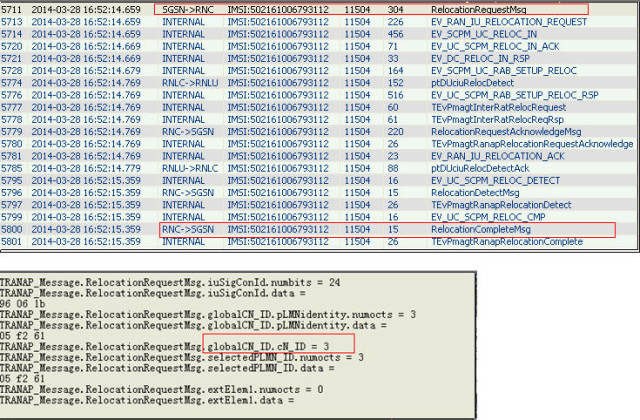The height and width of the screenshot is (420, 640).
Task: Select the RelocationCompleteMsg row 5800
Action: pyautogui.click(x=319, y=229)
